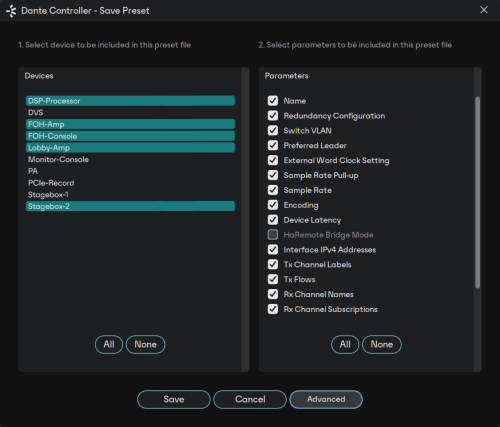Screen dimensions: 500x427
Task: Uncheck the Name parameter checkbox
Action: (x=273, y=101)
